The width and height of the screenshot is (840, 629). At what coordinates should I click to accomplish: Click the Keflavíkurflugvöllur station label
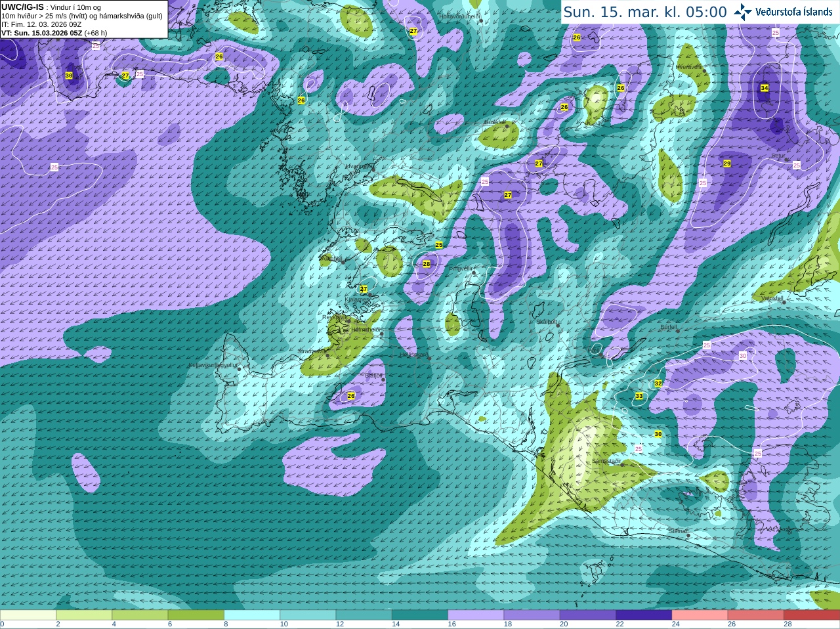[213, 365]
